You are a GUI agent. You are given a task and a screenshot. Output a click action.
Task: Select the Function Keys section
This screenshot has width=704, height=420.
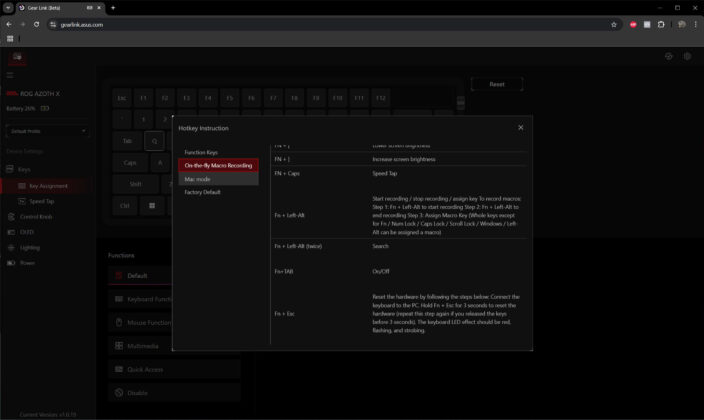pyautogui.click(x=201, y=152)
